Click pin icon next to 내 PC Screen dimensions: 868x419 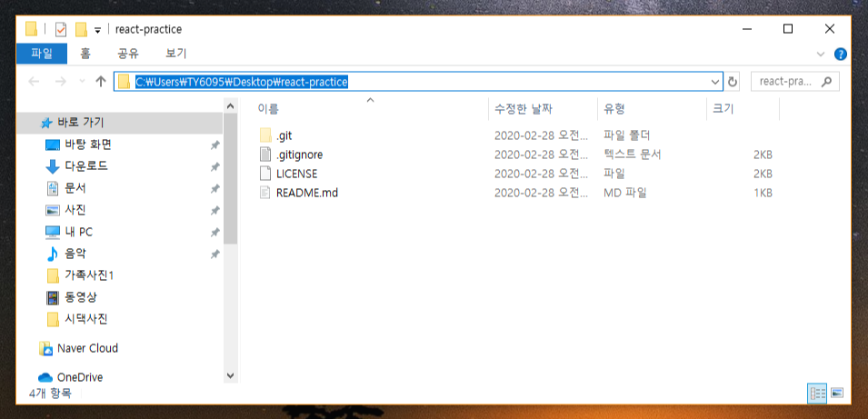215,233
